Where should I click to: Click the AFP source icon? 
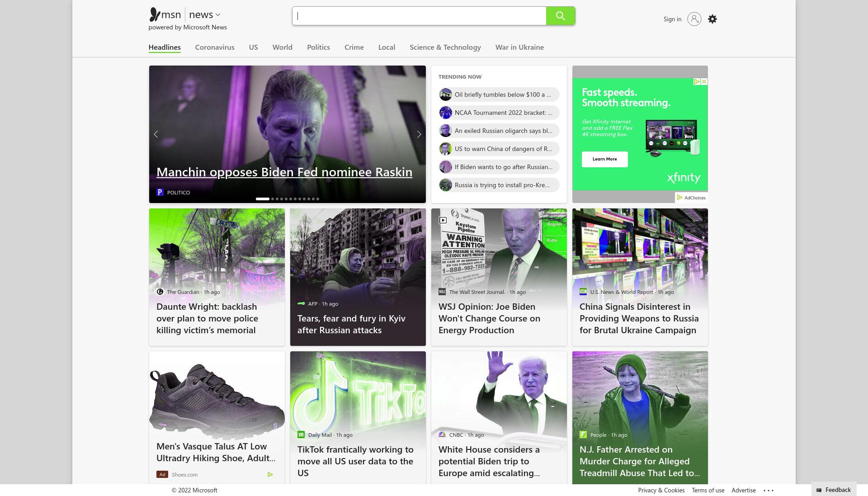[x=301, y=303]
